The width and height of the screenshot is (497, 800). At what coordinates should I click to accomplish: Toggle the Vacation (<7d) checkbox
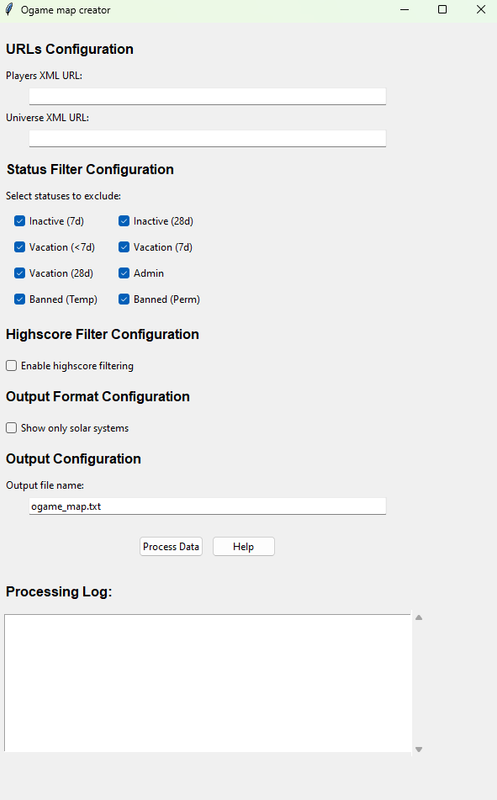(19, 247)
